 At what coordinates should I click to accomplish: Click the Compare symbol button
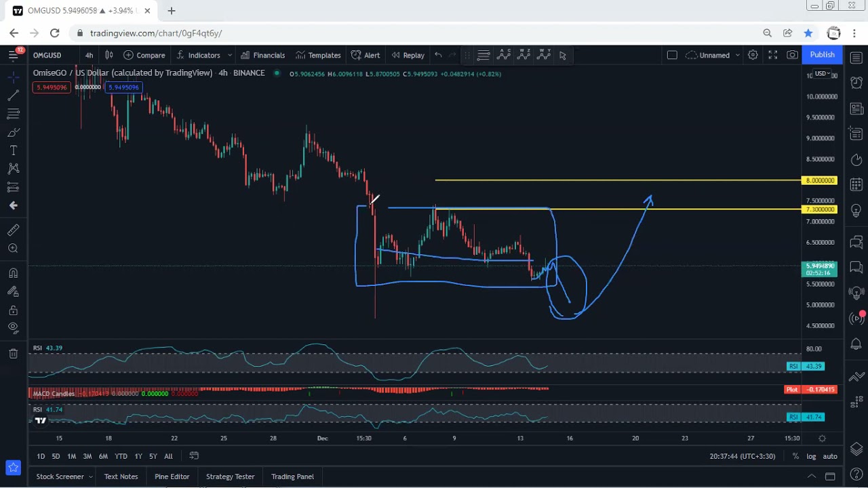[144, 55]
